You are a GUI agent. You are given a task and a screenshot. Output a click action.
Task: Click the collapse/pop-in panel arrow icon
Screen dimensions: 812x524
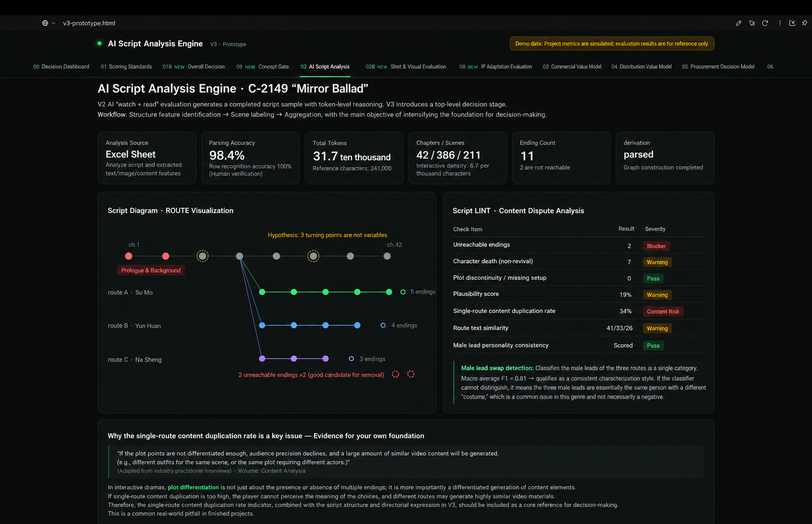tap(792, 23)
